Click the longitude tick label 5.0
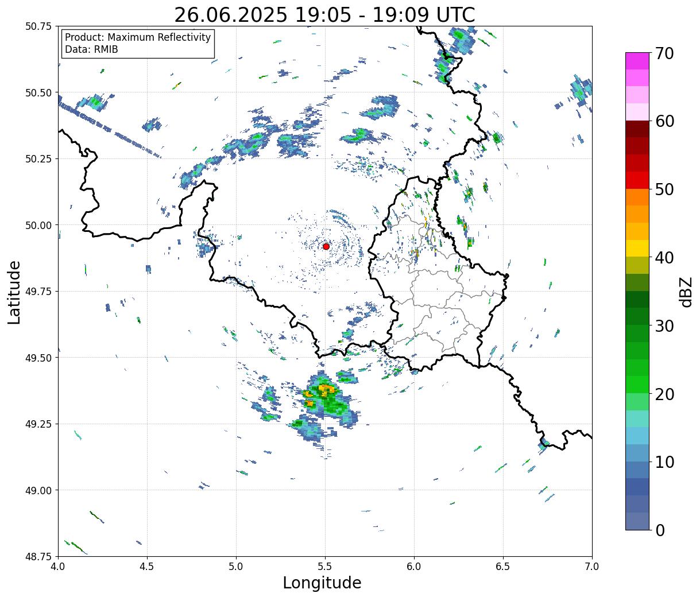The height and width of the screenshot is (597, 700). coord(236,566)
